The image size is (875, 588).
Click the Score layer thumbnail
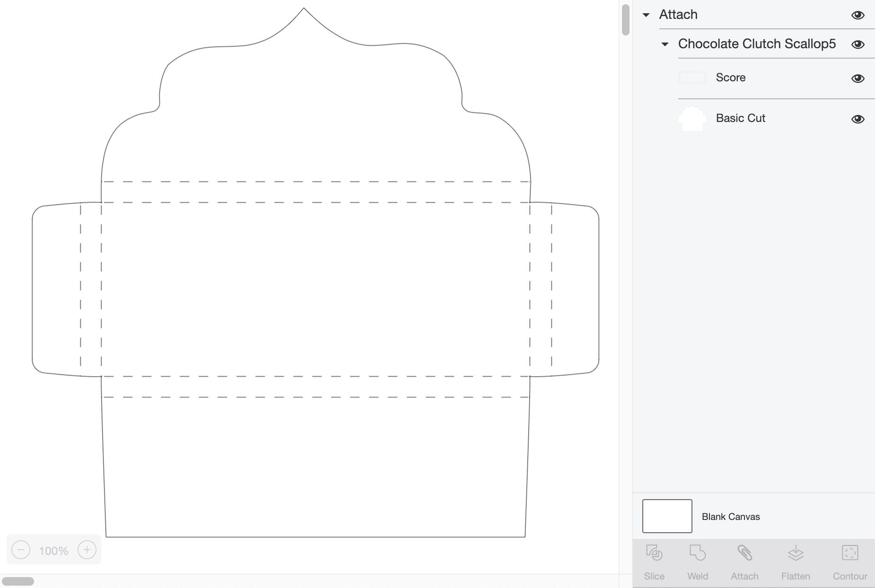click(x=692, y=78)
